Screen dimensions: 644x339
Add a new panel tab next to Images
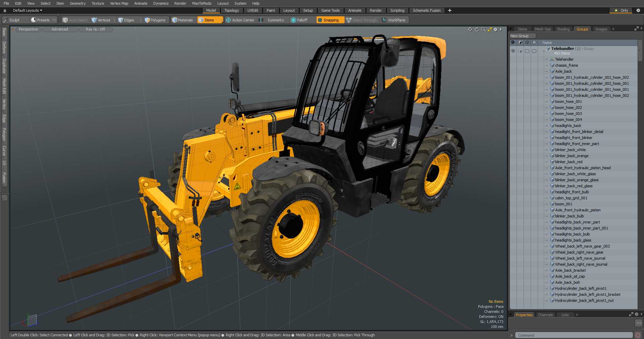[x=613, y=29]
